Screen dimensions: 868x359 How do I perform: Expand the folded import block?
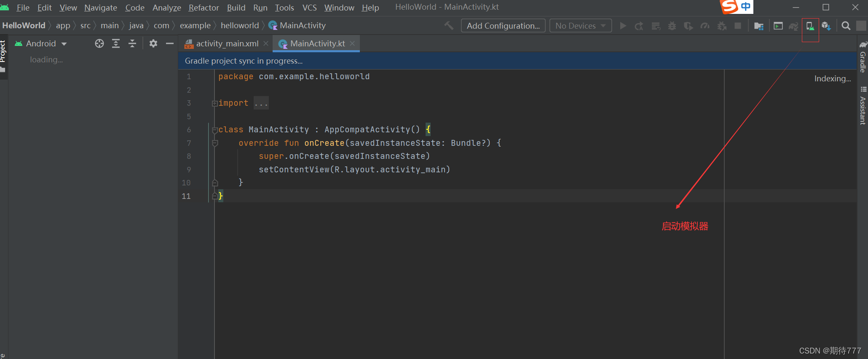pyautogui.click(x=214, y=103)
